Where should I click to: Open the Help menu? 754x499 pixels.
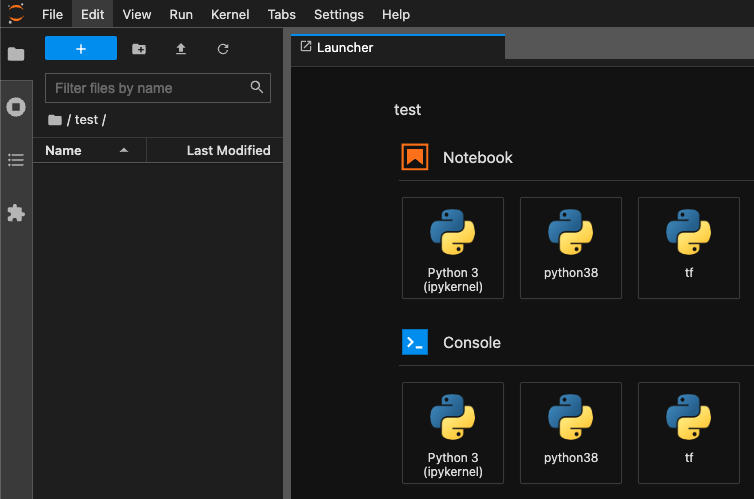(396, 14)
